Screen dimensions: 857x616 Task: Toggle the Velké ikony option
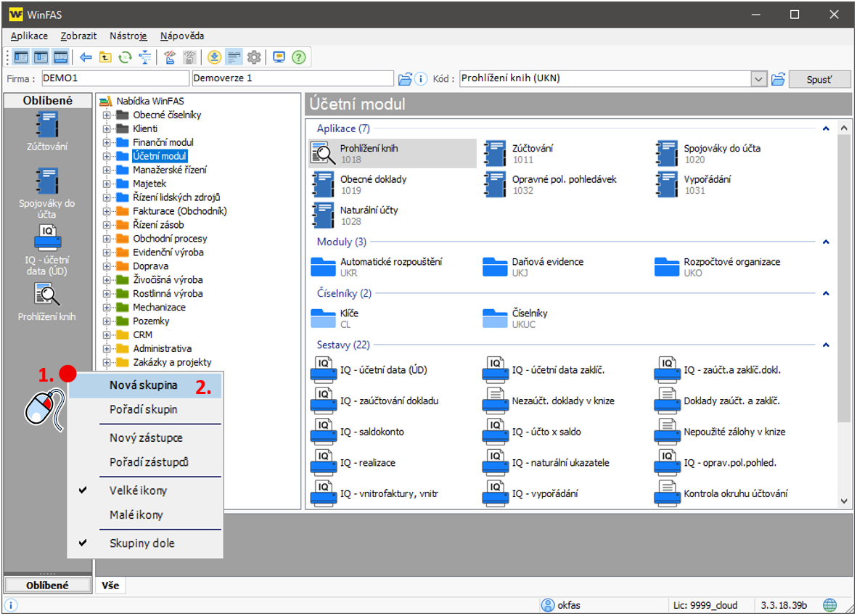(x=138, y=490)
